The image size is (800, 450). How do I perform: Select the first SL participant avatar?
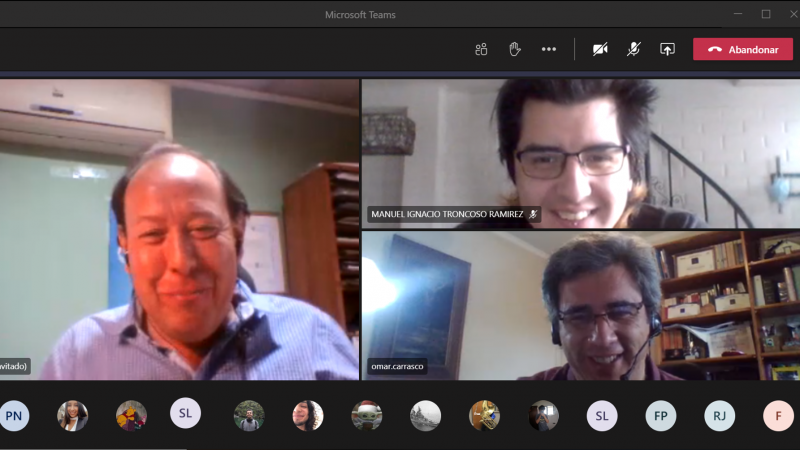click(185, 415)
